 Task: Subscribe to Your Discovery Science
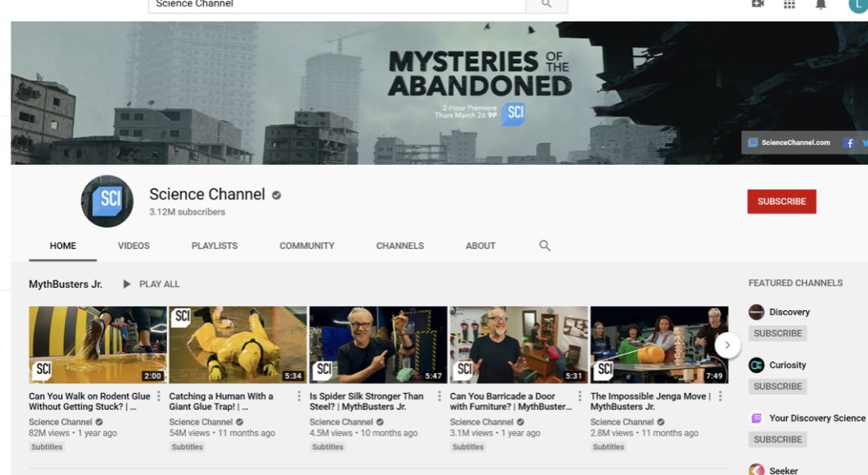coord(778,440)
